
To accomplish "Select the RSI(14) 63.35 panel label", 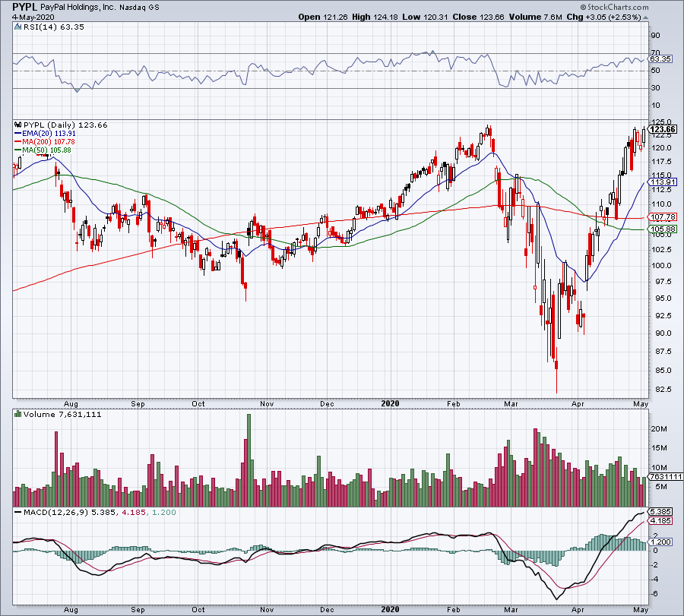I will click(x=54, y=27).
